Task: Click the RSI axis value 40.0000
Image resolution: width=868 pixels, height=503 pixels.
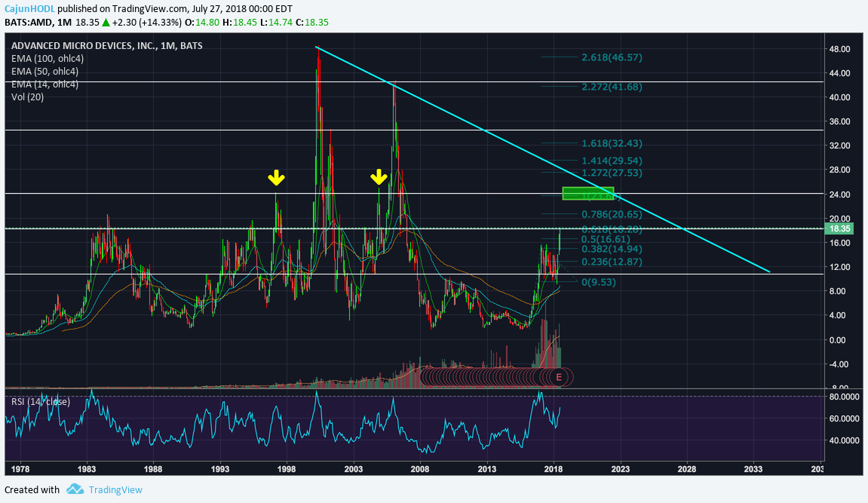Action: point(844,440)
